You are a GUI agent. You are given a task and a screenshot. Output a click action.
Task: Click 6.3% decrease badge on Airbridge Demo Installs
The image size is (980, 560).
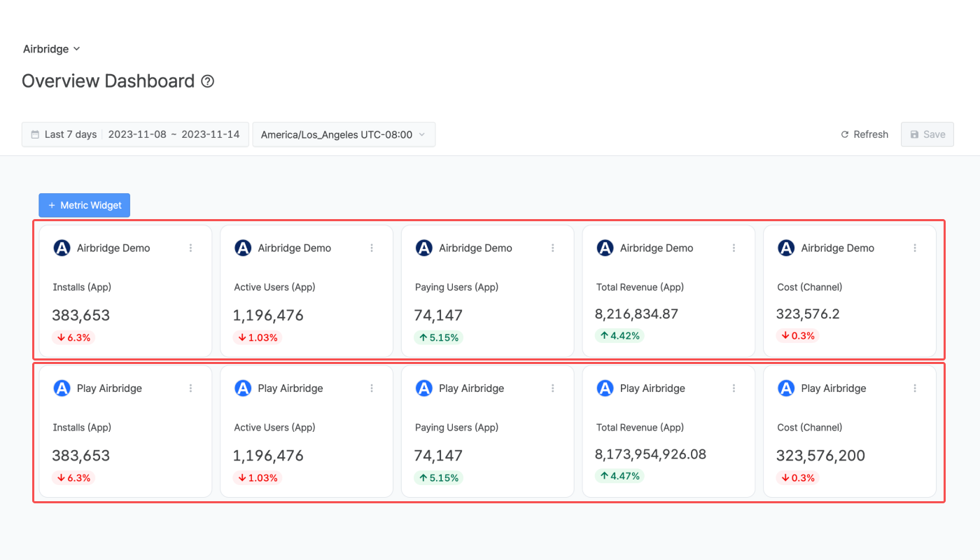point(73,337)
